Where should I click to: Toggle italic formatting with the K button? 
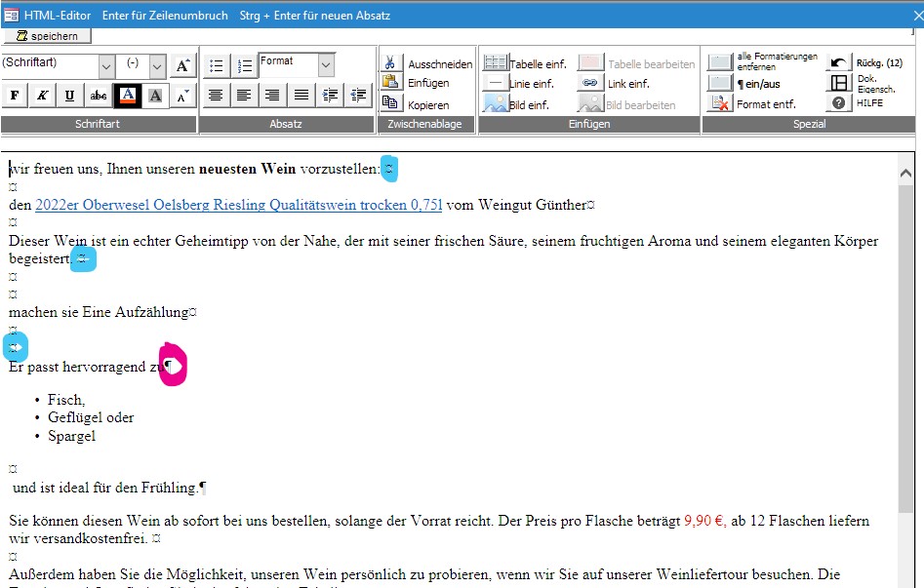pos(42,96)
